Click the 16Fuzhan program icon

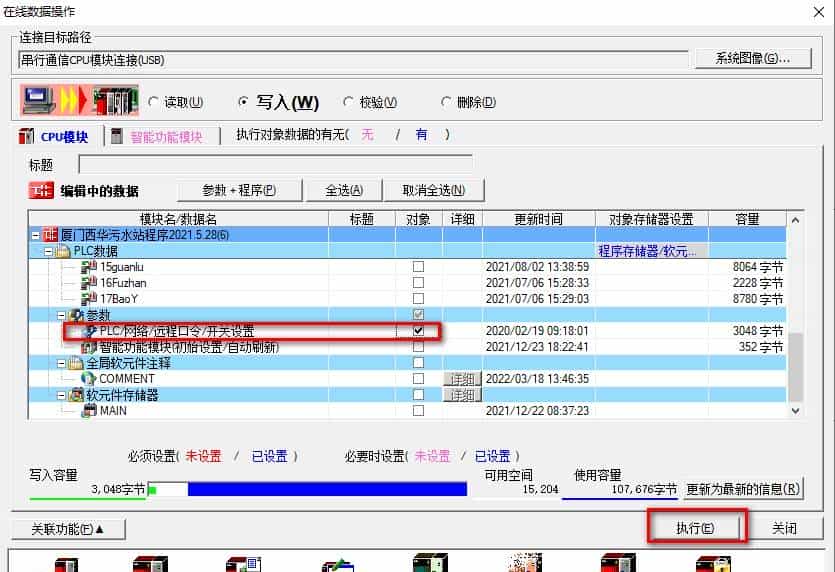tap(89, 283)
